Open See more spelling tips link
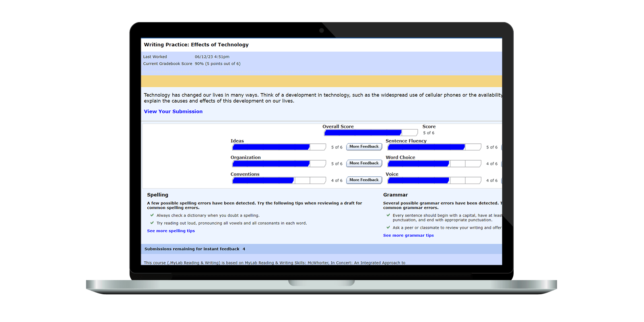644x322 pixels. tap(171, 231)
